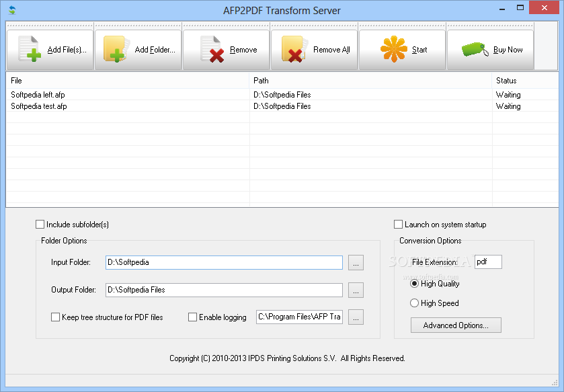The width and height of the screenshot is (564, 392).
Task: Click the Remove toolbar button
Action: [x=227, y=50]
